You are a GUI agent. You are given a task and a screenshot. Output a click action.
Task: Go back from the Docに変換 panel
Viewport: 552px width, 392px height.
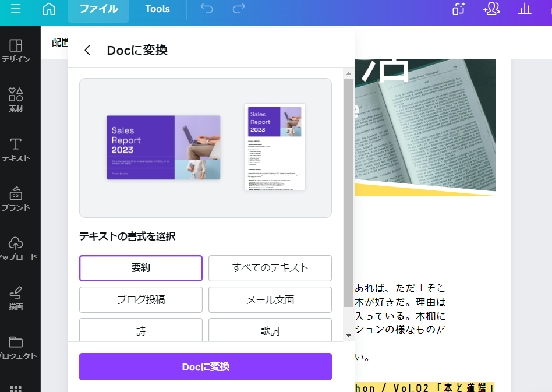tap(87, 50)
